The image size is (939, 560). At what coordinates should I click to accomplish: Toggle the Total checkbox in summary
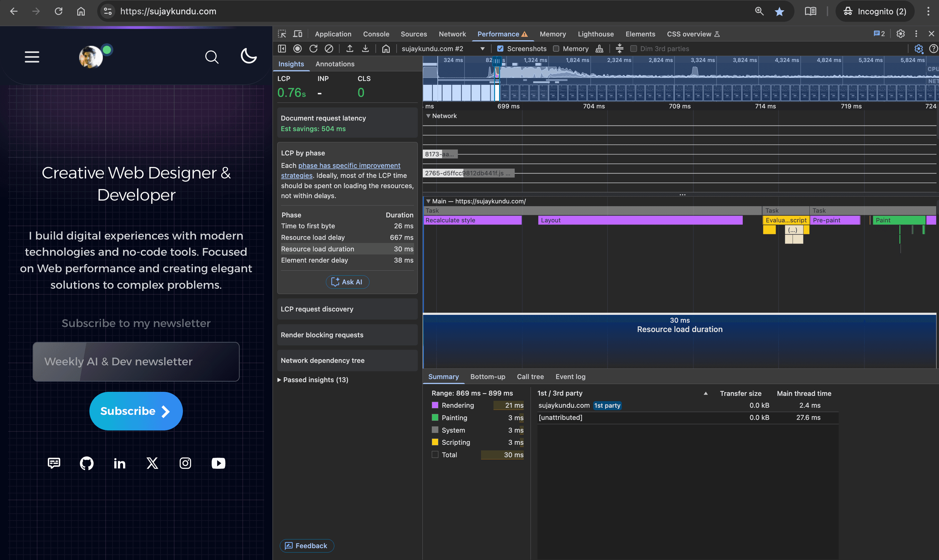click(x=435, y=455)
